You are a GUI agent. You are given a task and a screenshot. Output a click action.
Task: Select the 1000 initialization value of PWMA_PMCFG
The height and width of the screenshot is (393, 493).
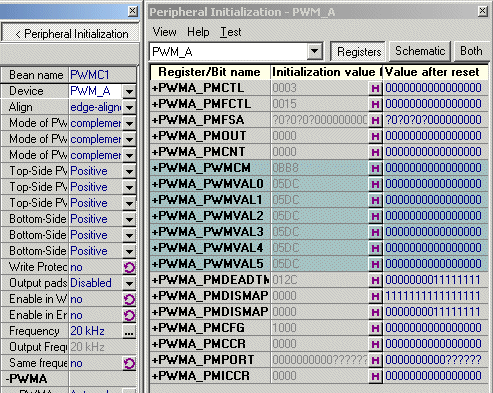tap(284, 328)
